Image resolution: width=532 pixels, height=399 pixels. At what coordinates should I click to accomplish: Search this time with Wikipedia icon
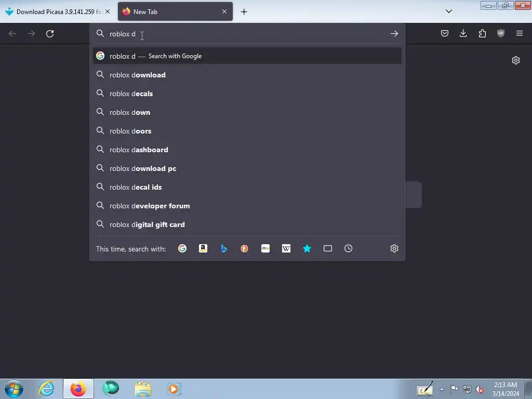[x=286, y=248]
